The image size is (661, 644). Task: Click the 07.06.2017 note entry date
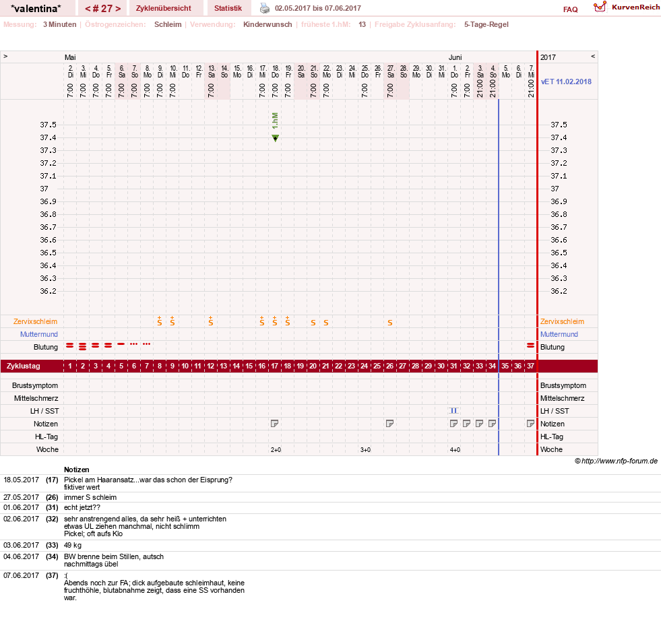pos(21,575)
